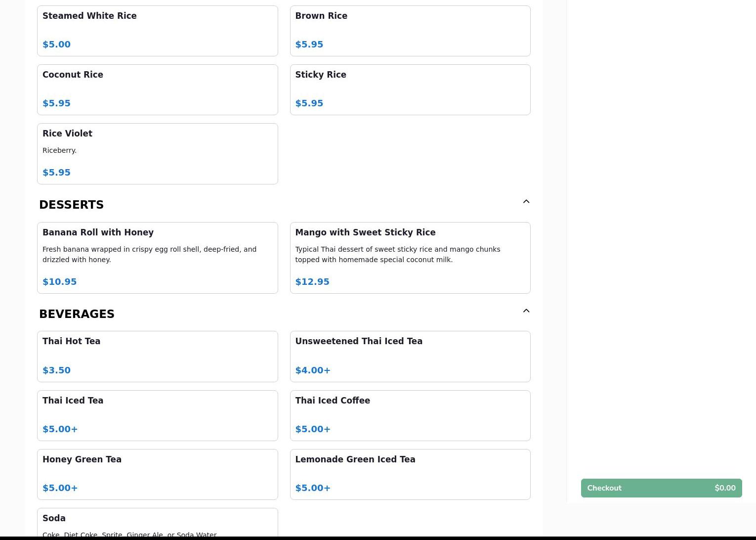Open Banana Roll with Honey dessert
This screenshot has height=540, width=756.
(157, 257)
